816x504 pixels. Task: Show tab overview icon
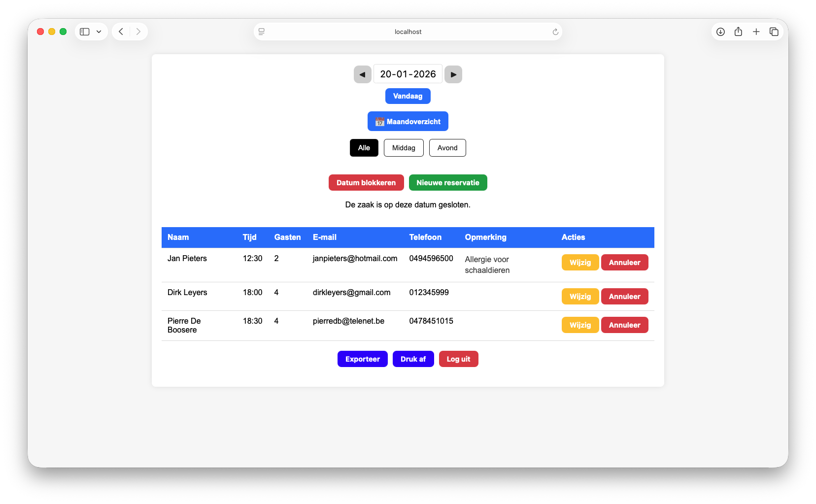pyautogui.click(x=774, y=32)
